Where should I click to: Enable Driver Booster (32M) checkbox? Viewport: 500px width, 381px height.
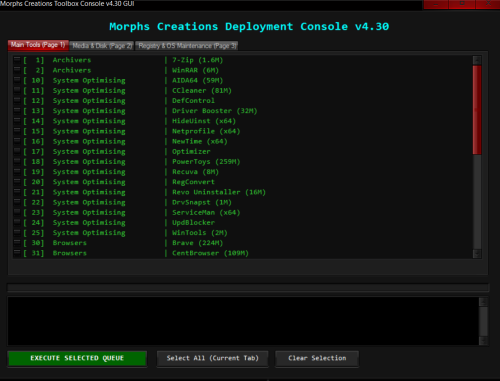point(17,111)
